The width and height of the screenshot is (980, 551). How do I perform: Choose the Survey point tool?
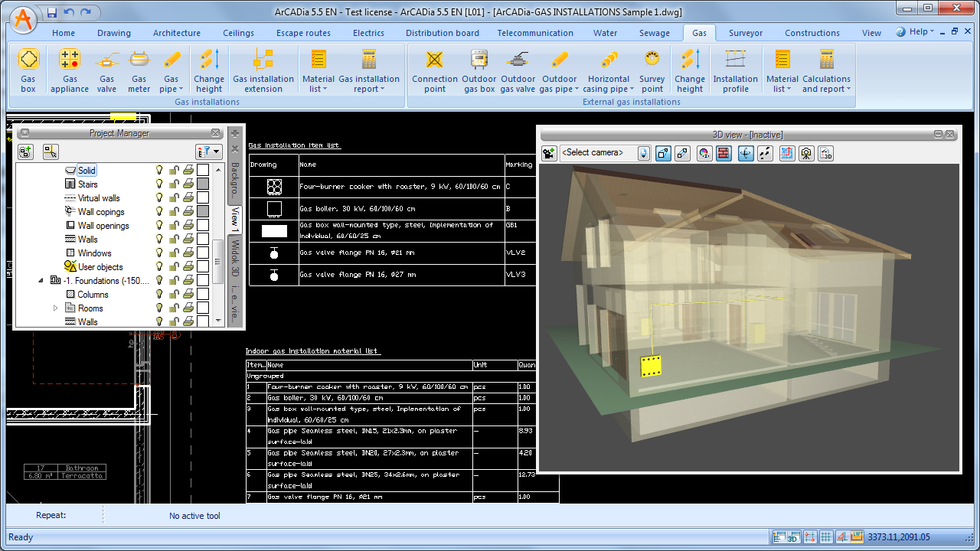(x=652, y=70)
